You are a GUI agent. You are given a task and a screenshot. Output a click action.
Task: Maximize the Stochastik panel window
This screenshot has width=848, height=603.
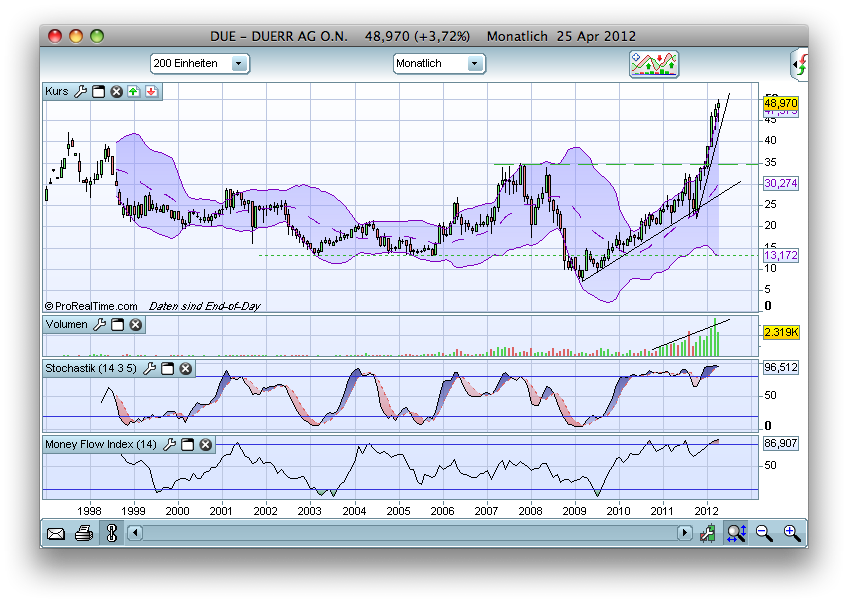click(x=168, y=368)
